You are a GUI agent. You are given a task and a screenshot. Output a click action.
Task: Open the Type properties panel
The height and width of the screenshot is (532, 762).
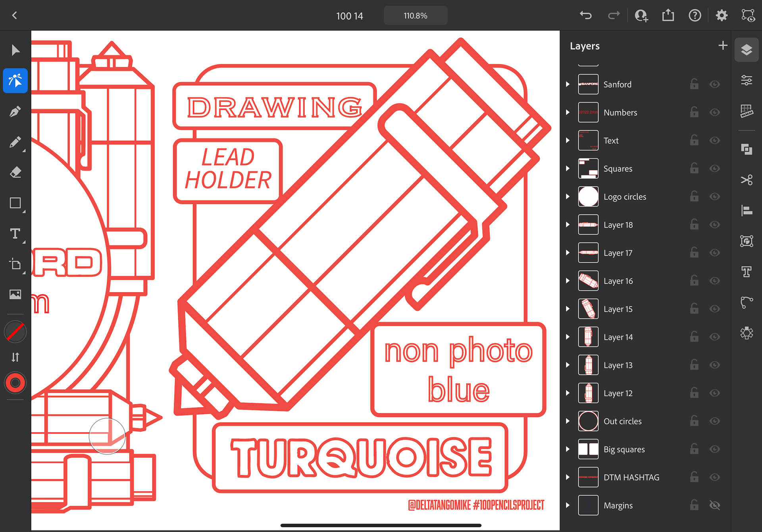click(x=747, y=272)
